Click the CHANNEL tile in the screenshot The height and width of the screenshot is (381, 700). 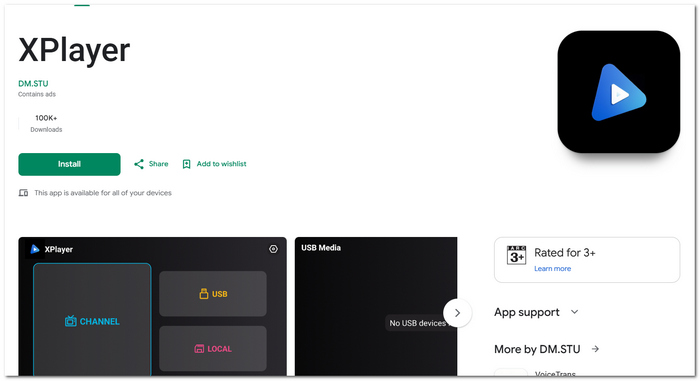pyautogui.click(x=92, y=319)
